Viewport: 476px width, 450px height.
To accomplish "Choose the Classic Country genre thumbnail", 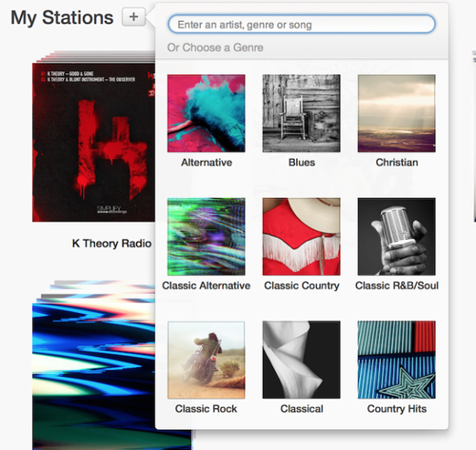I will 302,237.
